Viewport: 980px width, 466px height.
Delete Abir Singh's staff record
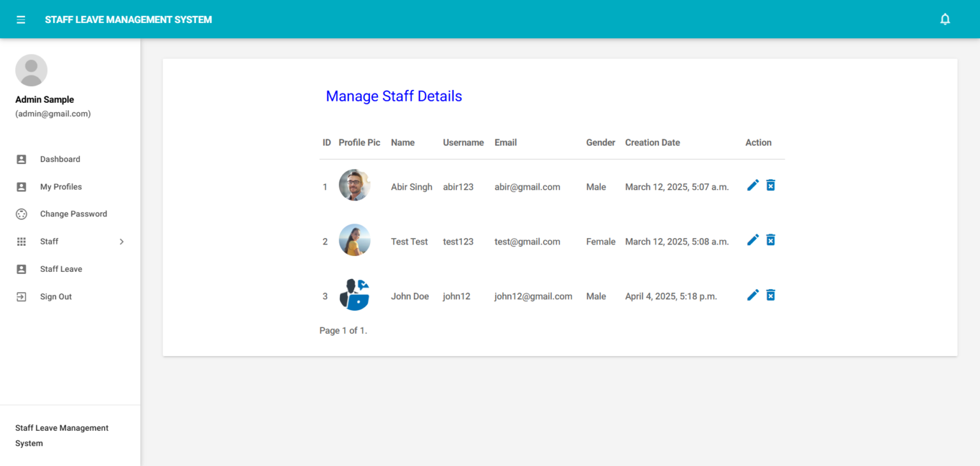tap(771, 184)
